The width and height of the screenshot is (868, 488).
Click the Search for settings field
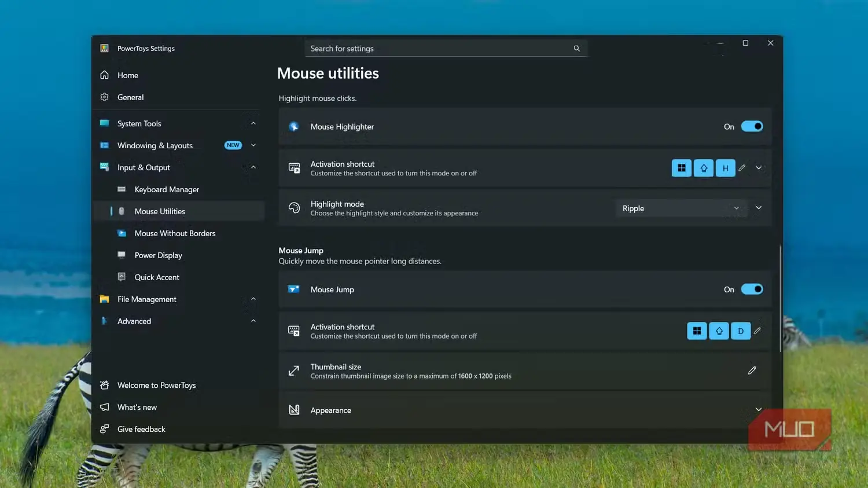[446, 49]
